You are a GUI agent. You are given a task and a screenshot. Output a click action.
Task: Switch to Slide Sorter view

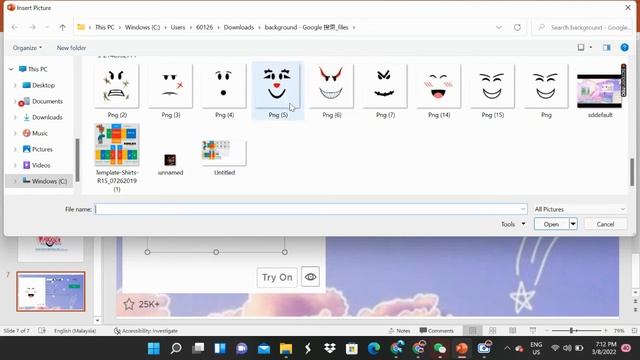[493, 331]
